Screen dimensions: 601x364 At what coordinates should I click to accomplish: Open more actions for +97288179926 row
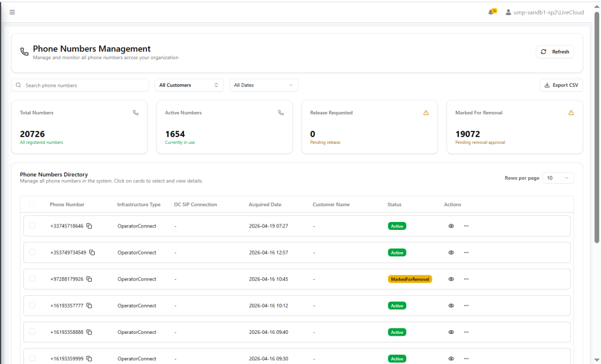point(466,279)
